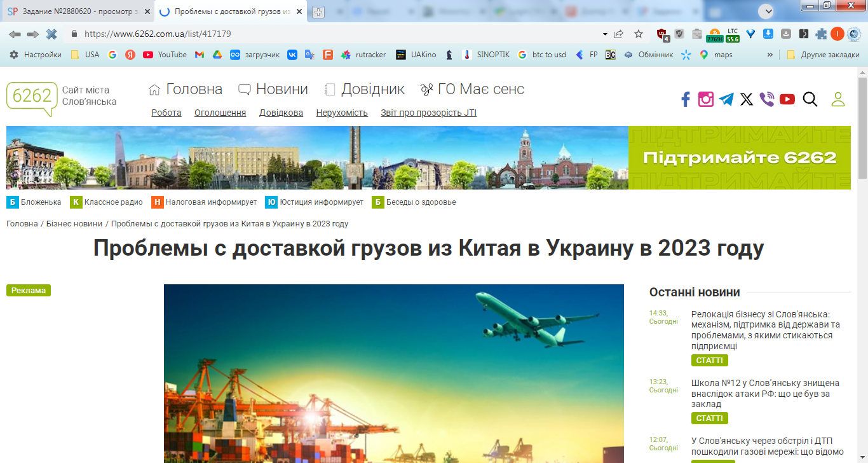The image size is (868, 463).
Task: Open the Extensions puzzle icon
Action: pos(821,34)
